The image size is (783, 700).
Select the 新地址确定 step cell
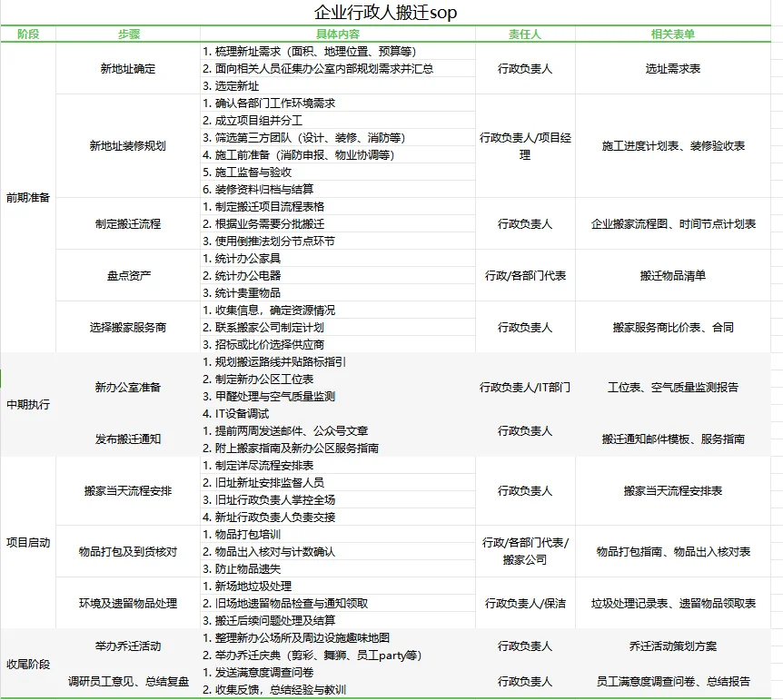click(129, 70)
